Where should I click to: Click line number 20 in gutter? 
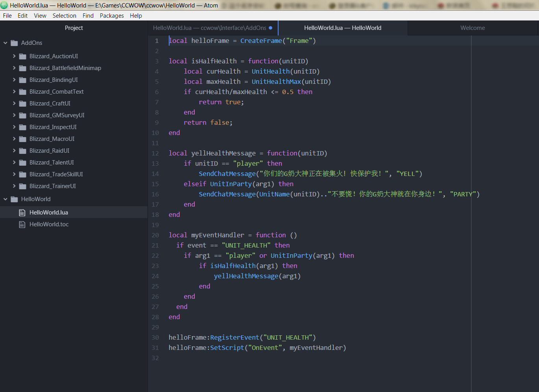[155, 235]
